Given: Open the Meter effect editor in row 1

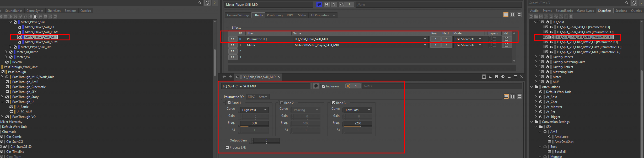Looking at the screenshot, I should coord(507,45).
